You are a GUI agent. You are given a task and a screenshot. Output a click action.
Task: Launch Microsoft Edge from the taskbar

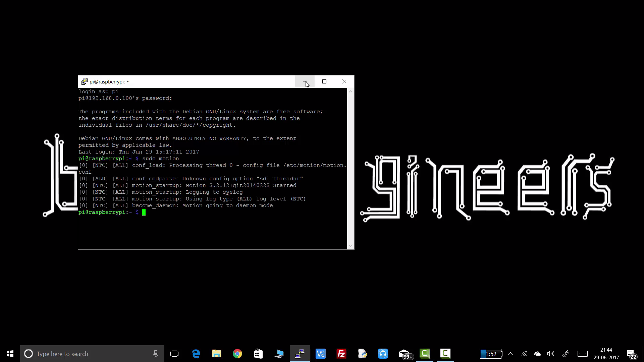tap(196, 354)
